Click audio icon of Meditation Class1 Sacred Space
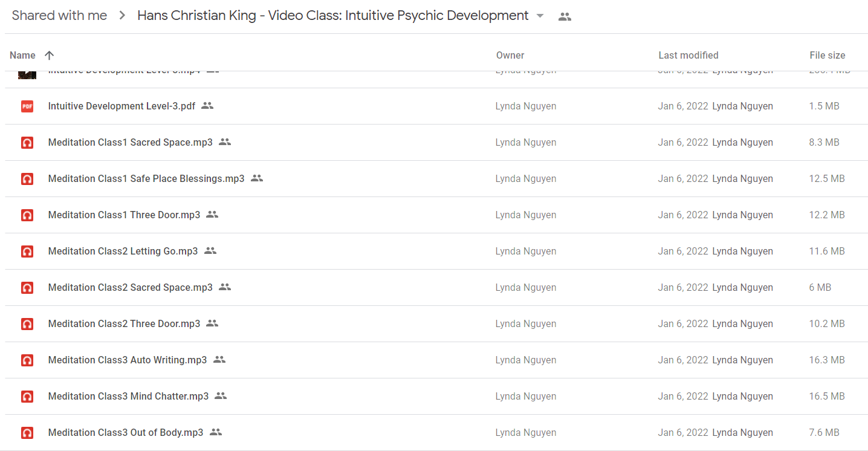The width and height of the screenshot is (868, 451). 27,143
